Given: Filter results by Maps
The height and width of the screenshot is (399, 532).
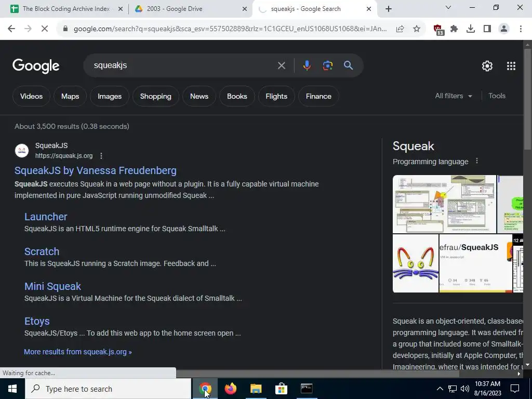Looking at the screenshot, I should point(70,96).
